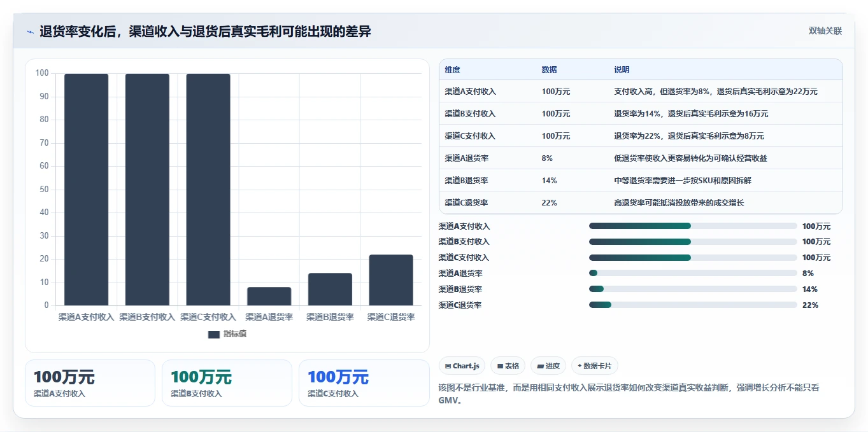Click the 渠道C支付收入 bar in chart

(x=208, y=190)
